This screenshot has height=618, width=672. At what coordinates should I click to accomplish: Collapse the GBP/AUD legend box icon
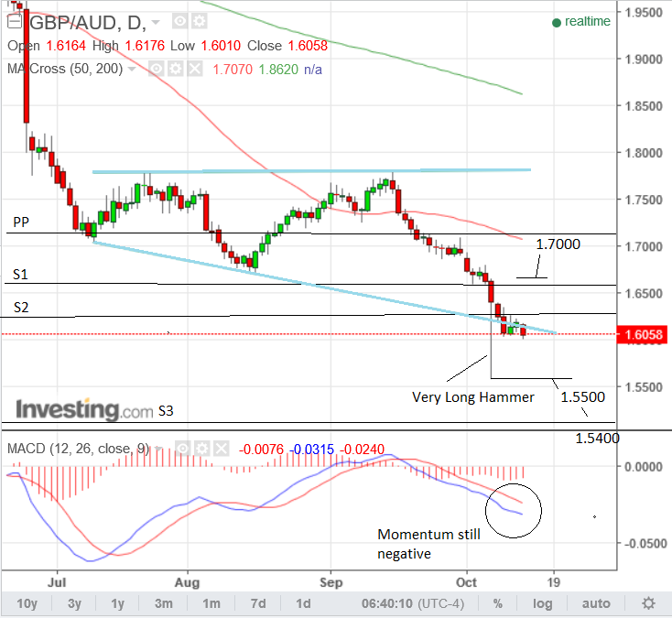(15, 21)
